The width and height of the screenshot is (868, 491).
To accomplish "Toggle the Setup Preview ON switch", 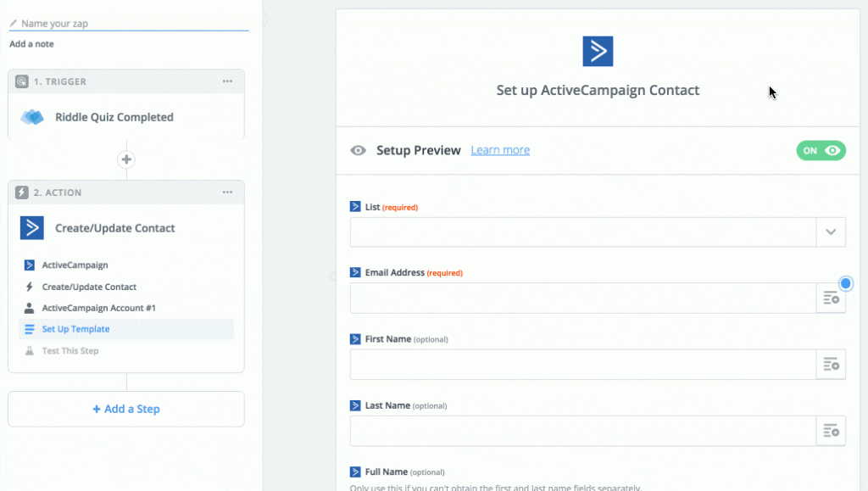I will pos(821,151).
